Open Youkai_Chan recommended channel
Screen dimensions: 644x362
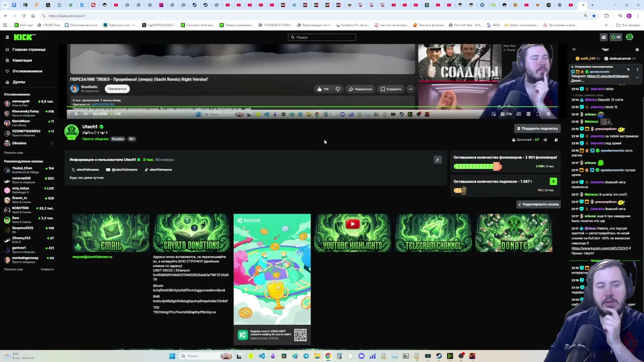point(29,170)
